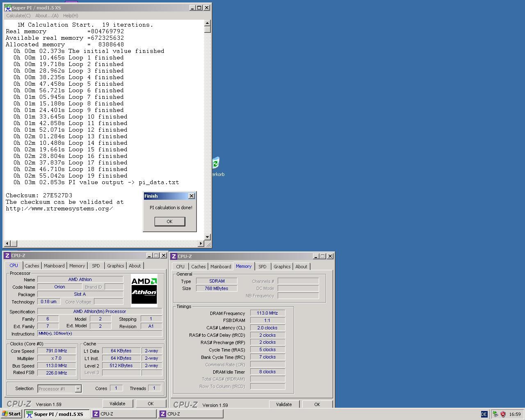The image size is (525, 420).
Task: Click the http://www.xtremesystems.org/ text
Action: [59, 209]
